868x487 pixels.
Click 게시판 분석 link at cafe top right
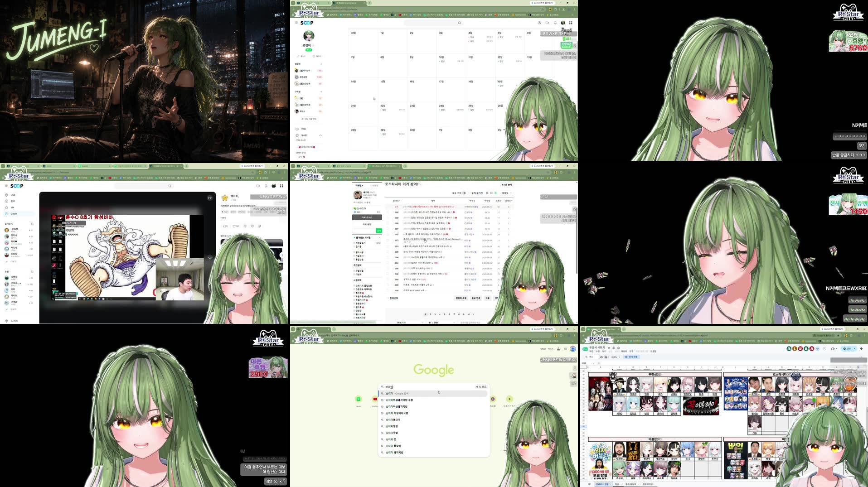pyautogui.click(x=506, y=185)
